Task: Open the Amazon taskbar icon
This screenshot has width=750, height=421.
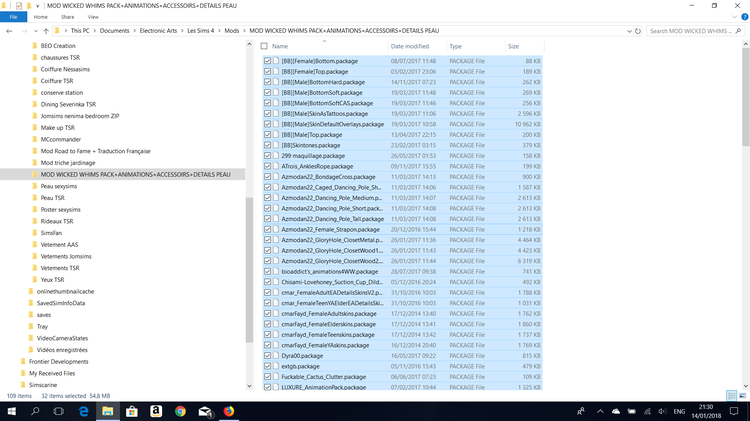Action: pos(156,411)
